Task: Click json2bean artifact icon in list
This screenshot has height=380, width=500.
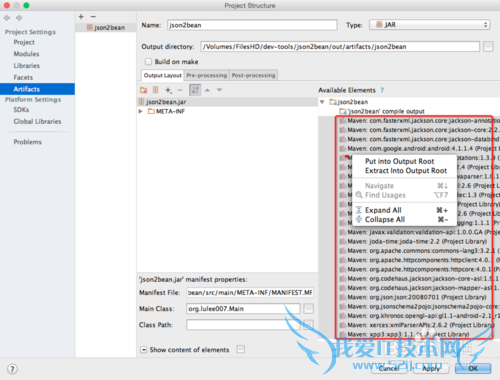Action: click(90, 27)
